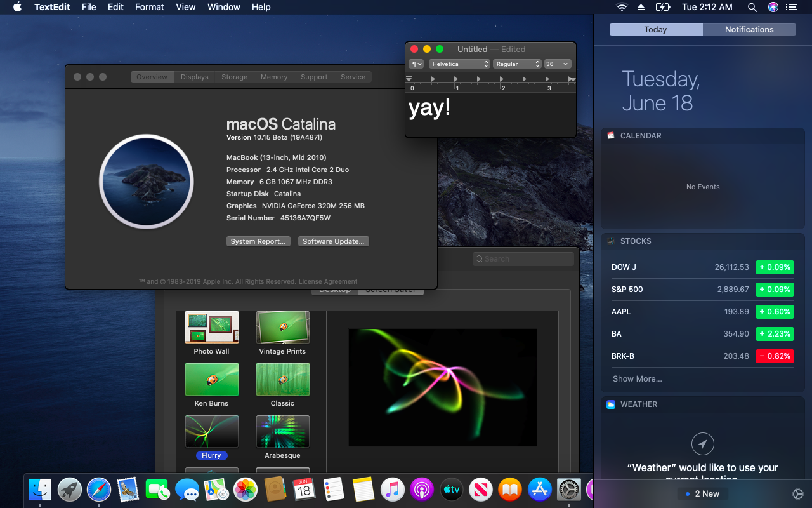Open the Format menu
Viewport: 812px width, 508px height.
pos(150,7)
